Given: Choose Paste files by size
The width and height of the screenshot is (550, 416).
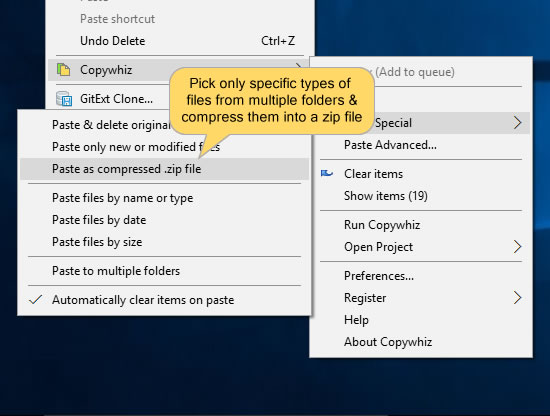Looking at the screenshot, I should coord(165,242).
